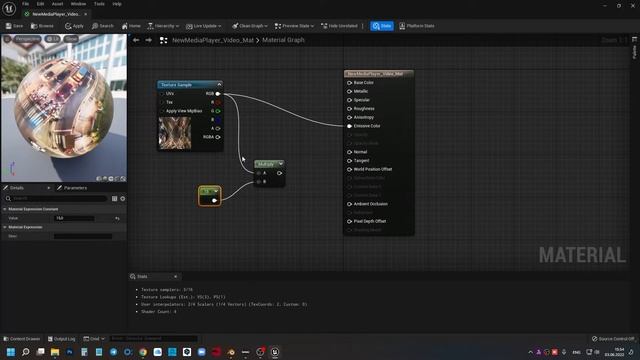Viewport: 640px width, 360px height.
Task: Toggle Platform Stats in toolbar
Action: coord(417,26)
